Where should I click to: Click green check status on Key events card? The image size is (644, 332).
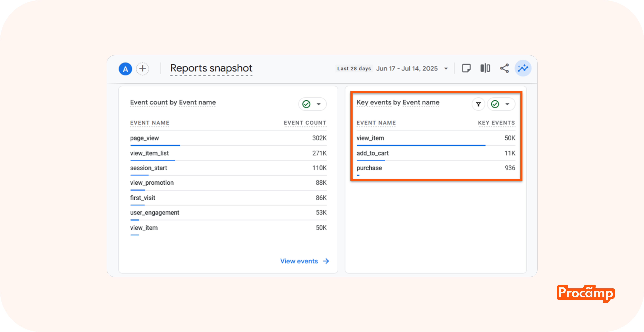click(495, 104)
